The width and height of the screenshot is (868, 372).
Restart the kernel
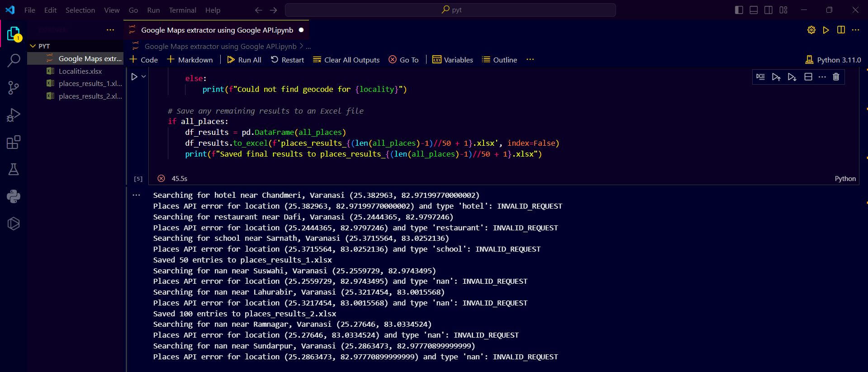click(288, 60)
